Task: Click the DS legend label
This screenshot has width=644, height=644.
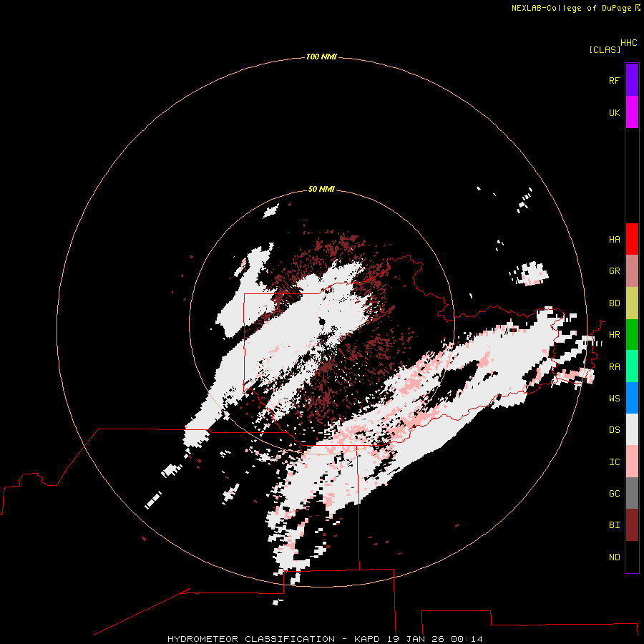Action: (614, 430)
